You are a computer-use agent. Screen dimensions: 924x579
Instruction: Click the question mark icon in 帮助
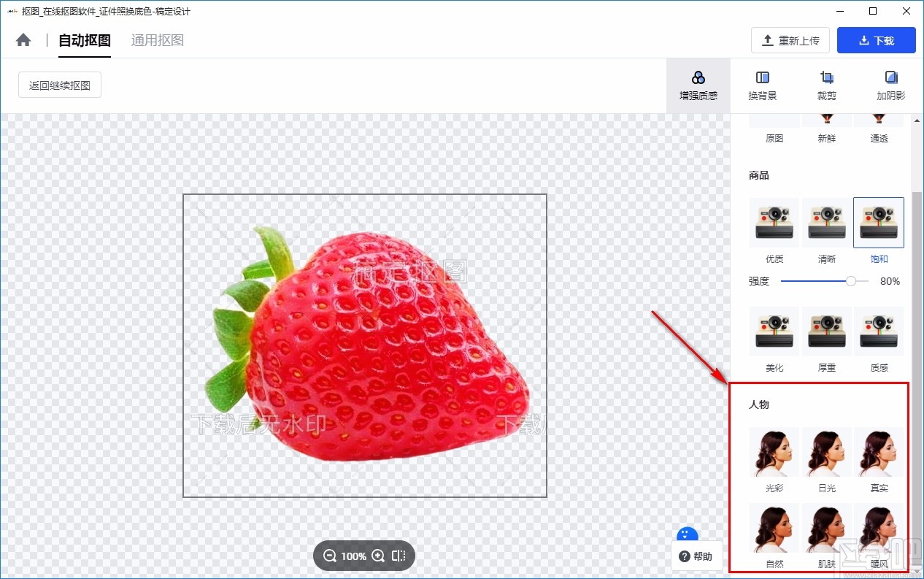pyautogui.click(x=685, y=556)
